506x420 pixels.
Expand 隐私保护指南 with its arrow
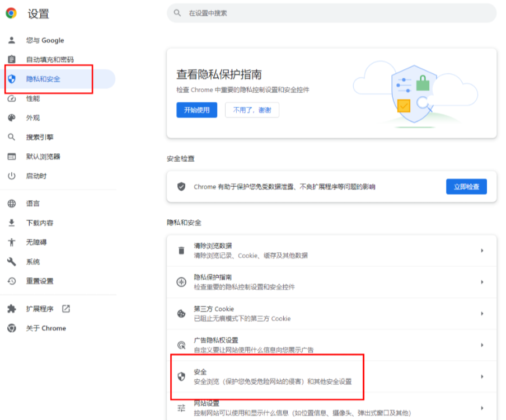pos(482,282)
